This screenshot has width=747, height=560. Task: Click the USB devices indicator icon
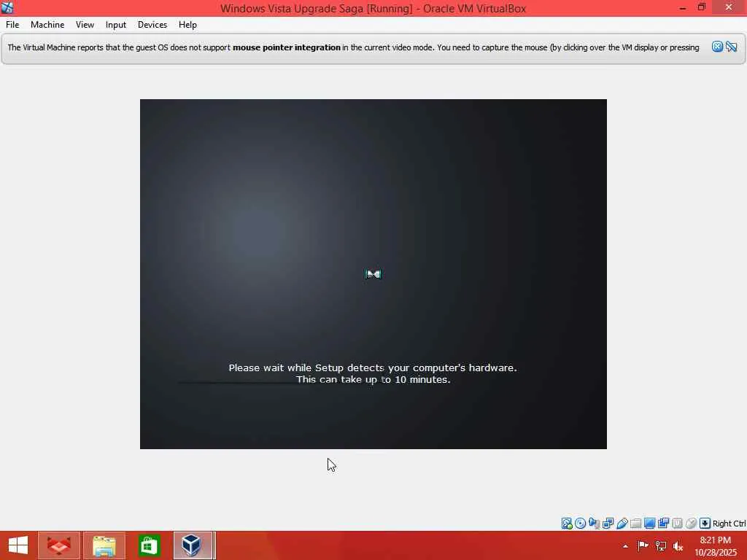point(622,524)
